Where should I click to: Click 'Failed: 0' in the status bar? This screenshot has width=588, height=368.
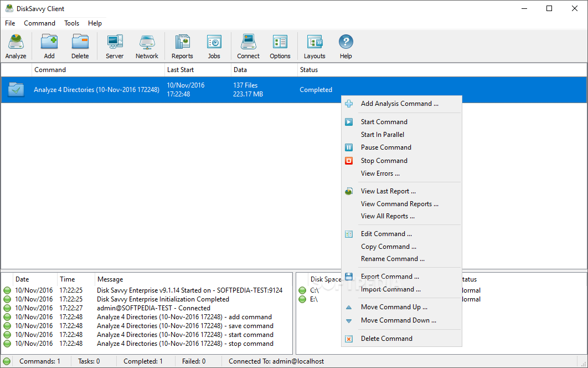tap(194, 361)
